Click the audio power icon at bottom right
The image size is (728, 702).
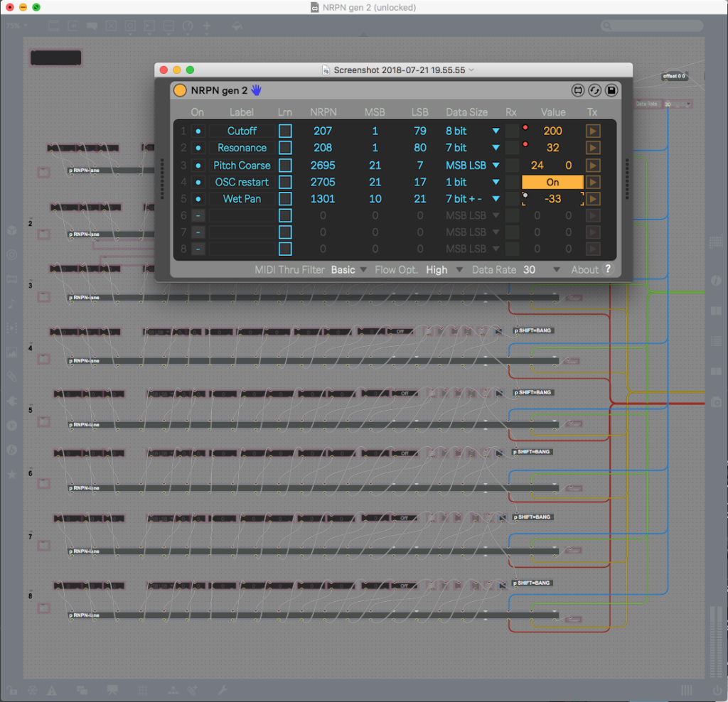717,690
